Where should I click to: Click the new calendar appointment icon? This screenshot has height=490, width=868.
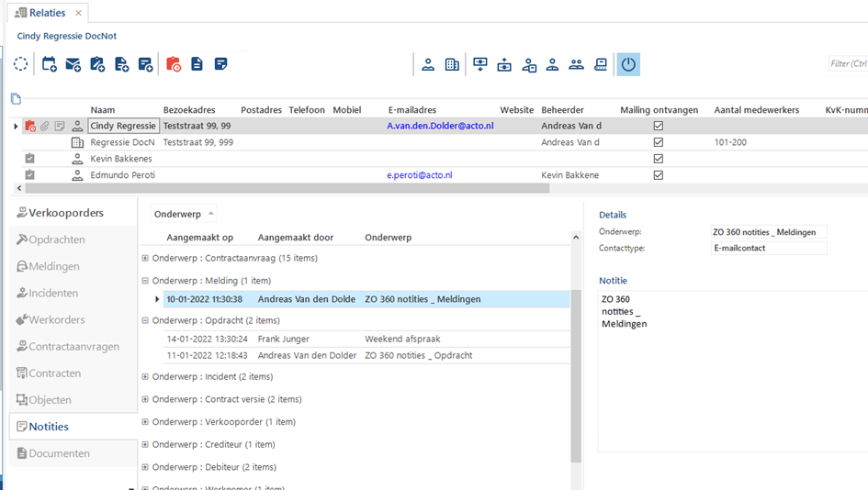[x=50, y=64]
